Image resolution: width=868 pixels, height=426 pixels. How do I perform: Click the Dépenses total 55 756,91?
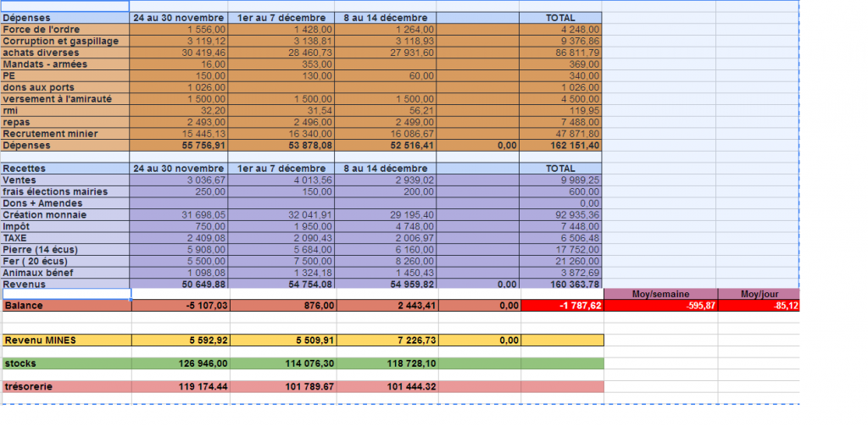coord(178,146)
